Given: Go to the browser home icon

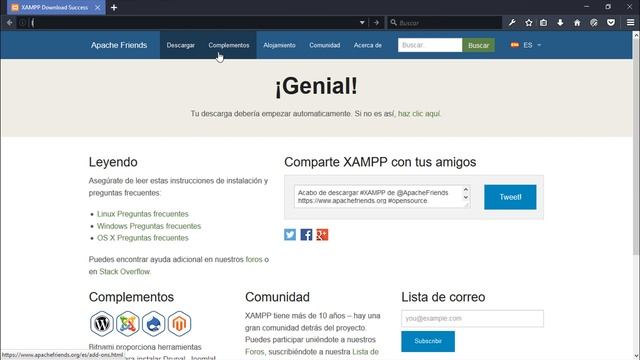Looking at the screenshot, I should (577, 23).
